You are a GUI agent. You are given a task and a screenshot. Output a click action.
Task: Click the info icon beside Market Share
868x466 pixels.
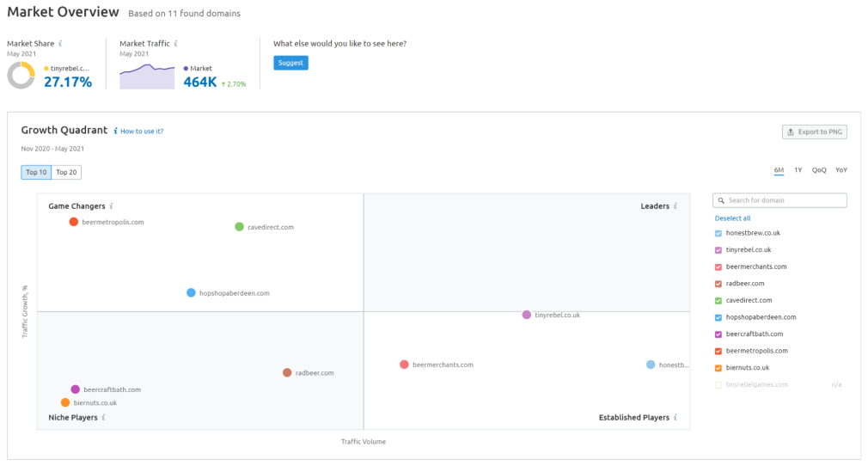[x=60, y=43]
